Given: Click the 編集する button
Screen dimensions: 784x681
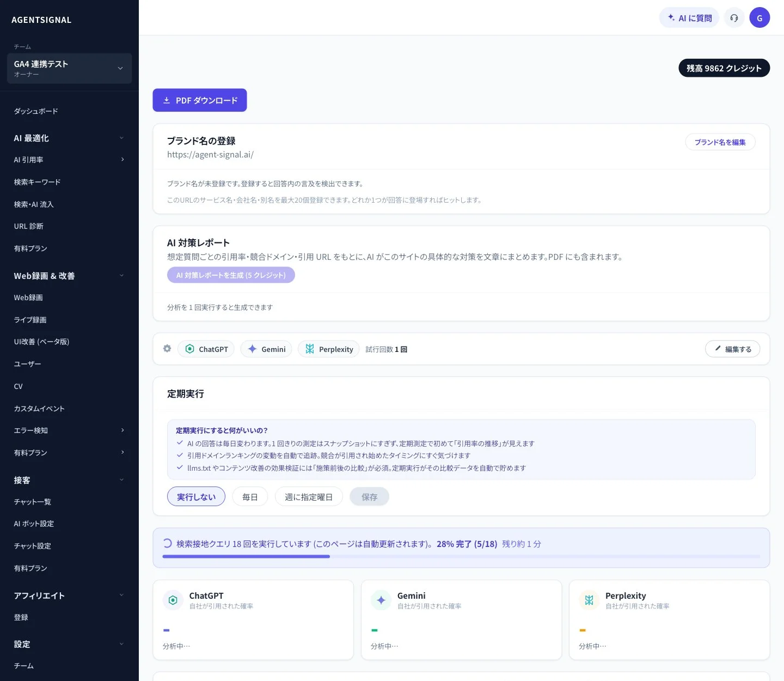Looking at the screenshot, I should pyautogui.click(x=733, y=349).
